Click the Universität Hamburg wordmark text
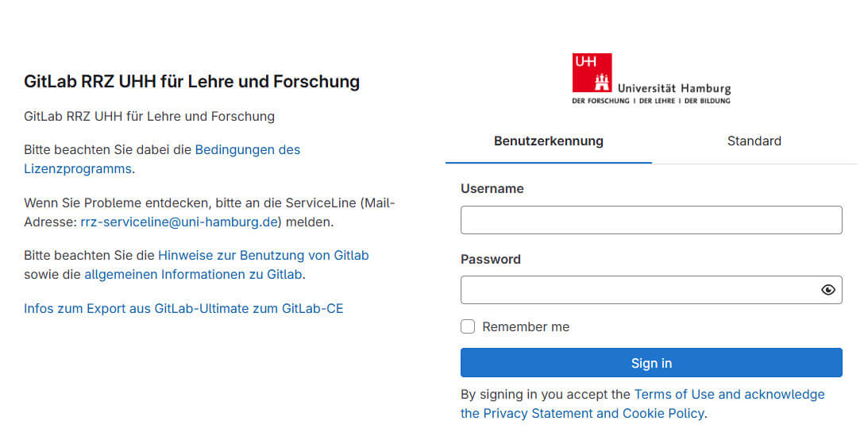This screenshot has height=440, width=868. 673,88
